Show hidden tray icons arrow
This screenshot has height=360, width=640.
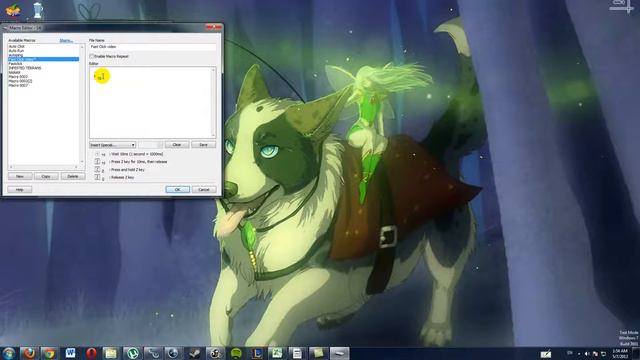pyautogui.click(x=579, y=354)
